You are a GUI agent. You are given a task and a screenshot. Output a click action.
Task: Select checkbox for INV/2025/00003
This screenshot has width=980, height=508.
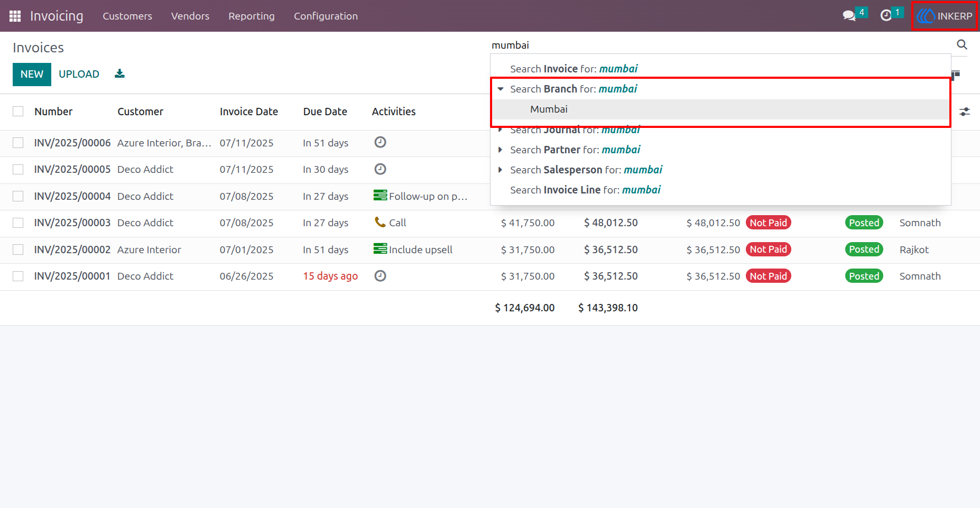(x=18, y=223)
